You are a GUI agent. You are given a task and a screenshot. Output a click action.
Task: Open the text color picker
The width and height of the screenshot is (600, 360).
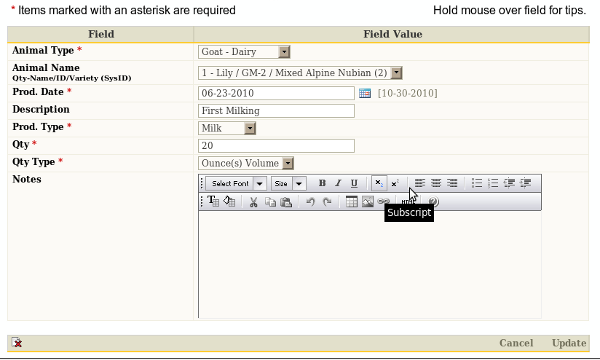213,201
